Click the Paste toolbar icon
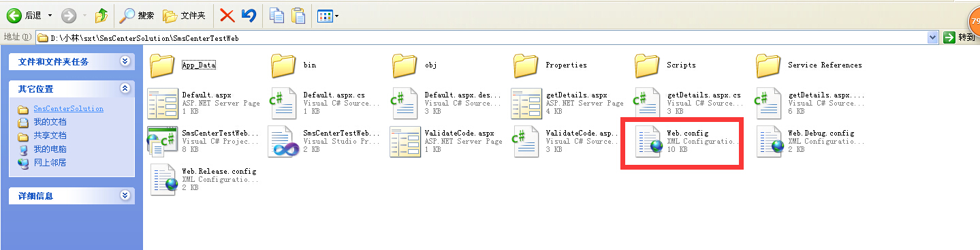Image resolution: width=980 pixels, height=250 pixels. [298, 15]
